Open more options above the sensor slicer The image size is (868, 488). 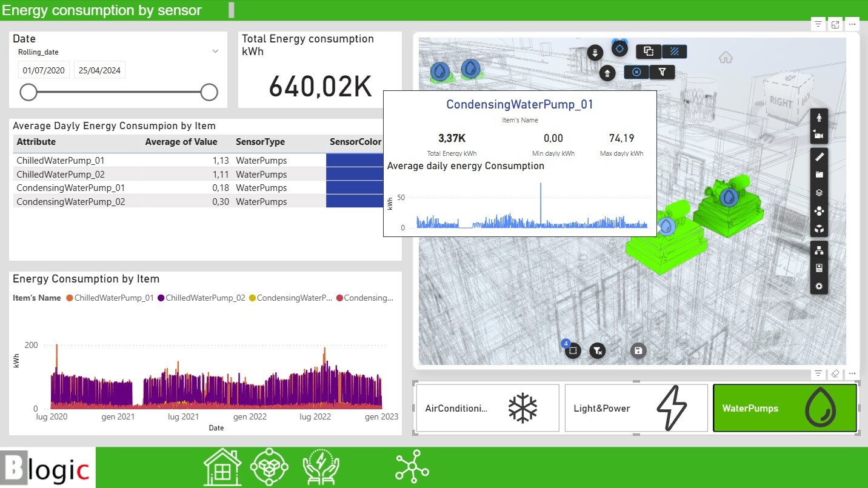coord(852,373)
